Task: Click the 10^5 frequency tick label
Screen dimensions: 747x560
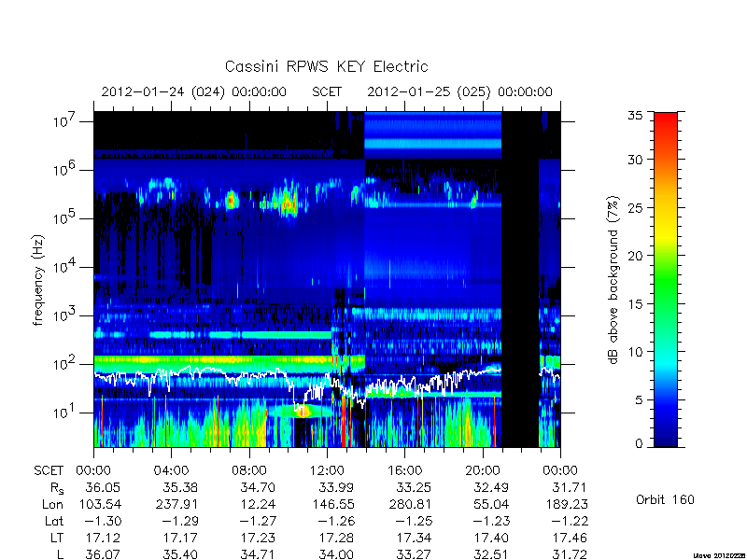Action: coord(65,218)
